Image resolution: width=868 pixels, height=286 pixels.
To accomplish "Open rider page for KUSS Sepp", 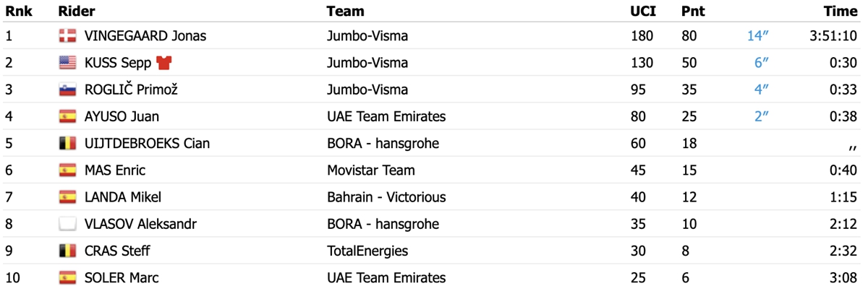I will pos(118,63).
